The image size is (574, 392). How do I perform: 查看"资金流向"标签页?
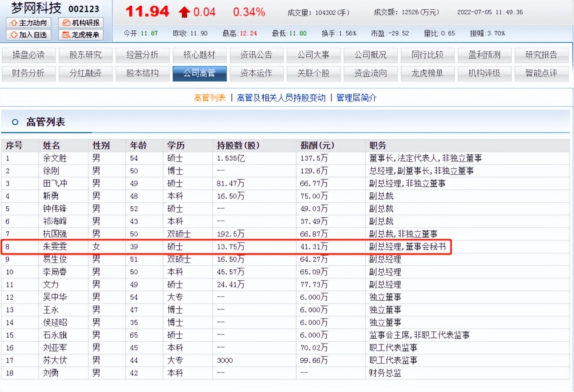pyautogui.click(x=370, y=73)
